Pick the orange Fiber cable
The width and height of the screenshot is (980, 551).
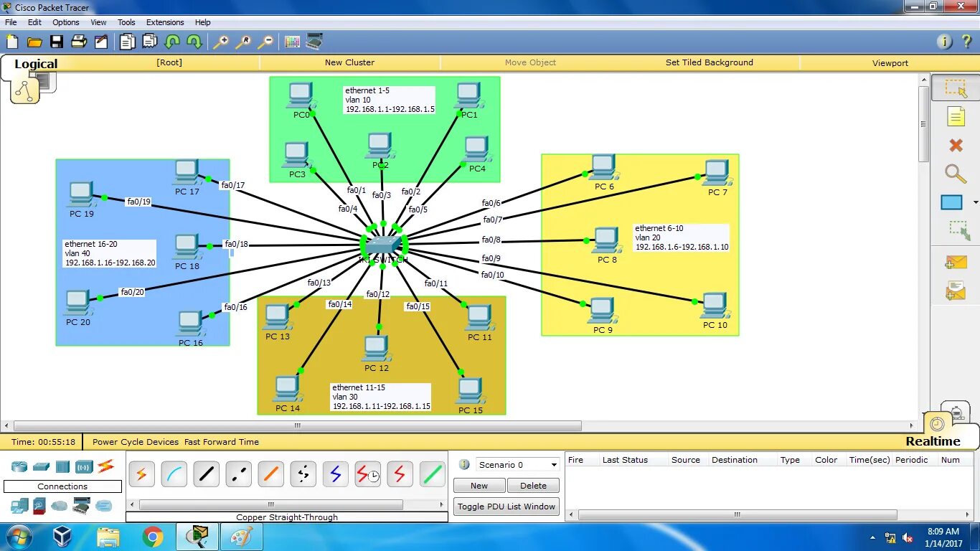coord(270,474)
